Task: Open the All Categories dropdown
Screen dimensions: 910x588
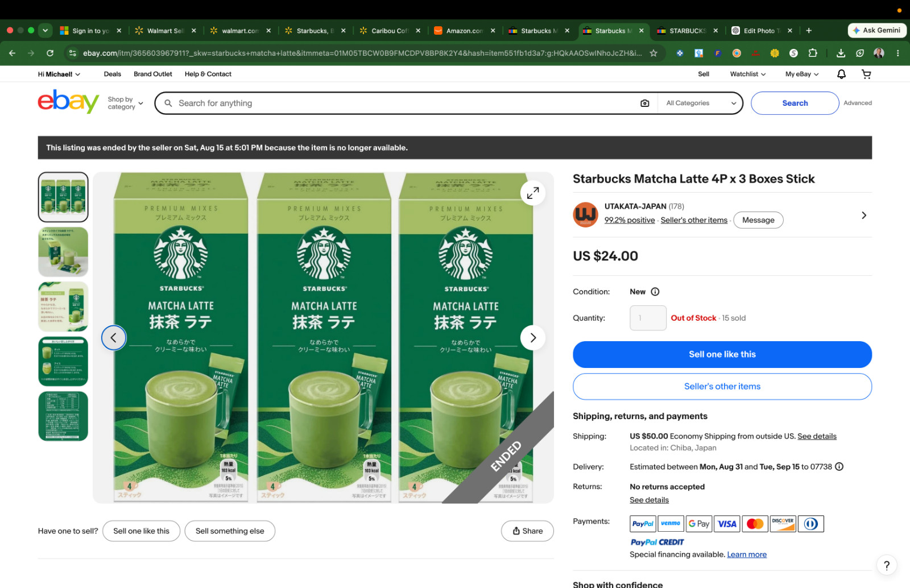Action: click(701, 103)
